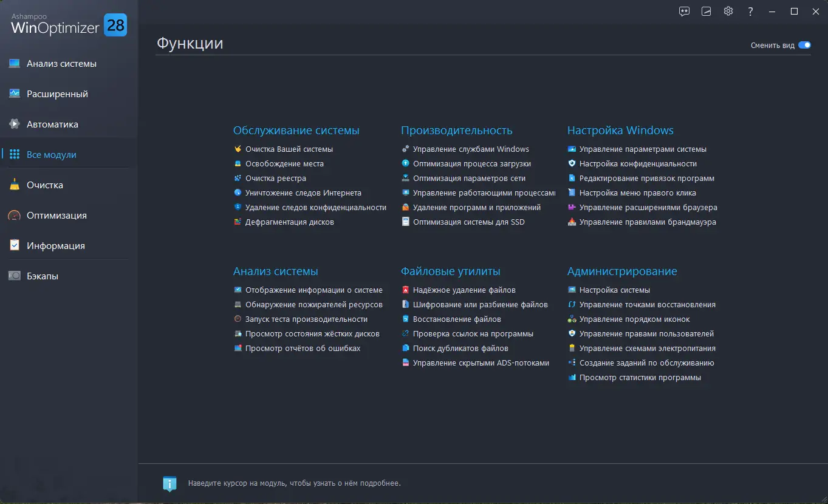828x504 pixels.
Task: Open Управление схемами электропитания
Action: (x=647, y=349)
